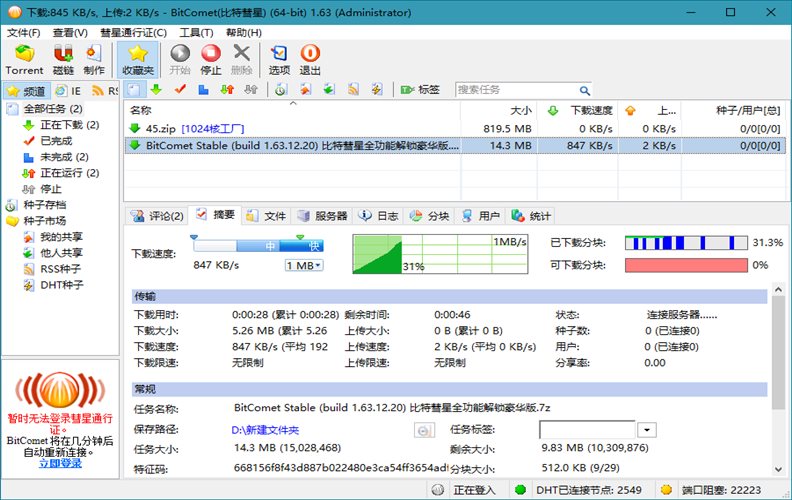Open the 彗星通行证(C) menu
Viewport: 792px width, 500px height.
coord(133,33)
